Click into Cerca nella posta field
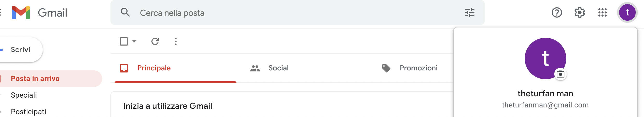644x117 pixels. (x=297, y=12)
